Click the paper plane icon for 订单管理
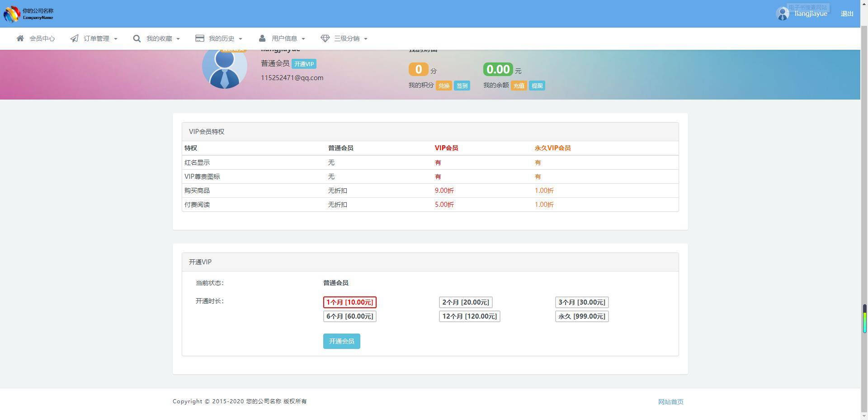This screenshot has height=420, width=868. click(74, 38)
